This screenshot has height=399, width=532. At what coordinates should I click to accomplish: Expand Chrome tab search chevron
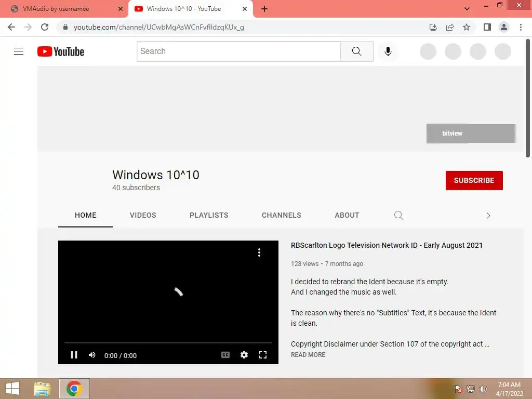click(x=467, y=9)
